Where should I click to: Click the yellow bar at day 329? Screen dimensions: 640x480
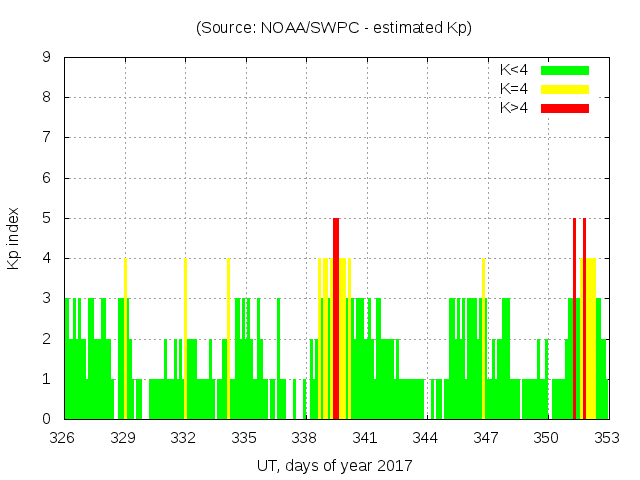(x=125, y=338)
